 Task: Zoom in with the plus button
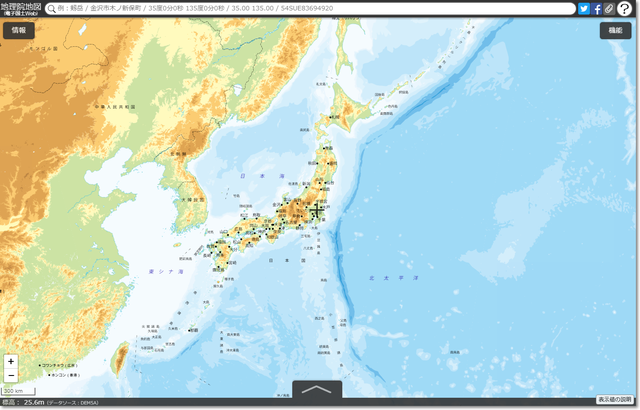pyautogui.click(x=10, y=361)
